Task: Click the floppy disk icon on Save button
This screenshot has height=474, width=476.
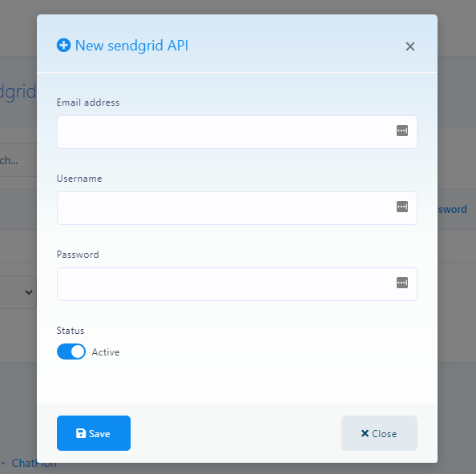Action: [81, 433]
